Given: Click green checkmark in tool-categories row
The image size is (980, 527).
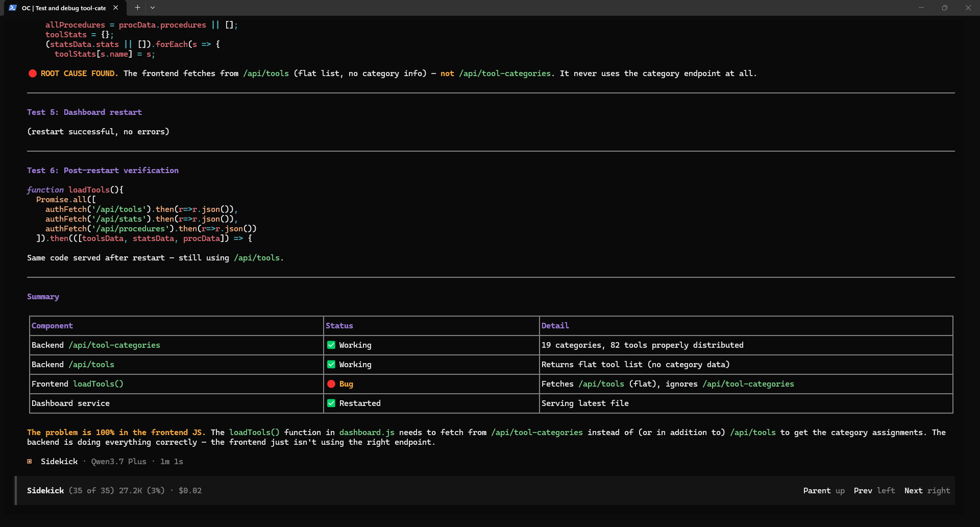Looking at the screenshot, I should tap(331, 345).
